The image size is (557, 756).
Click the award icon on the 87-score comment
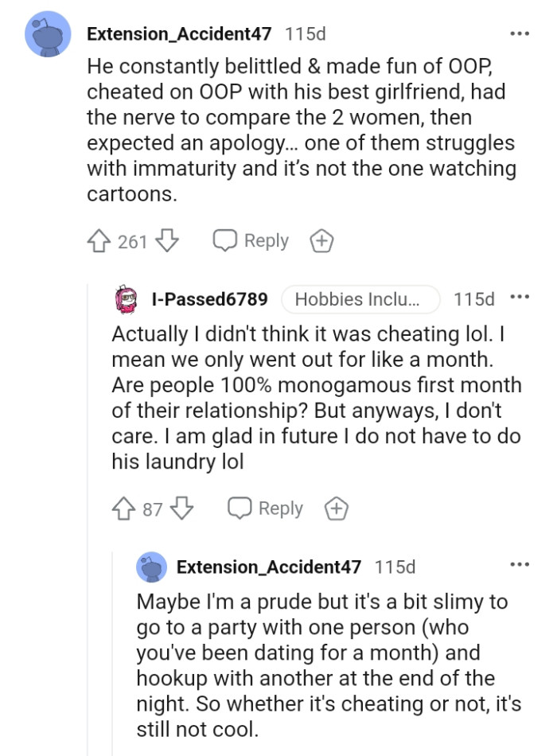[334, 508]
